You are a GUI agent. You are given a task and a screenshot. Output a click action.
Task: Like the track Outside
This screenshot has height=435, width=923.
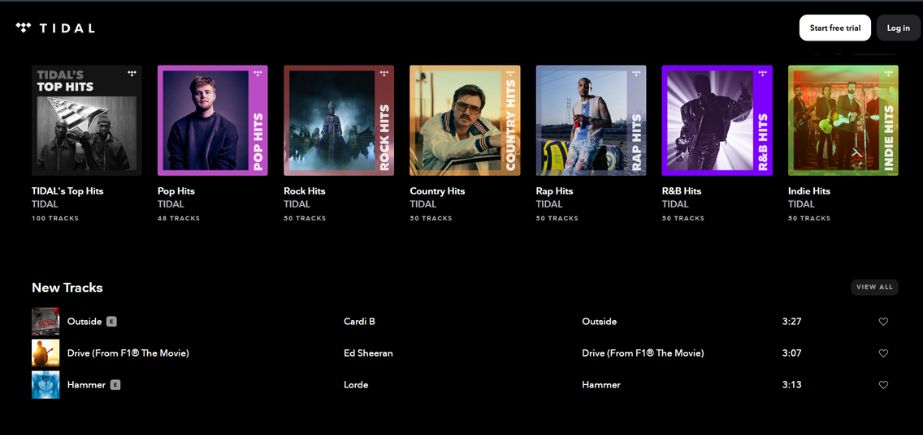[883, 321]
